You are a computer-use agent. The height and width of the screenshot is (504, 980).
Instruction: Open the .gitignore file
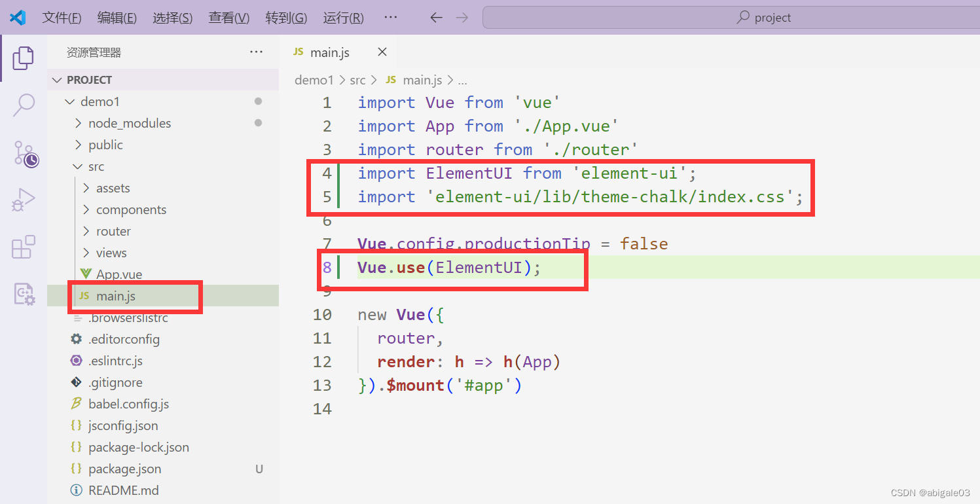[x=163, y=382]
